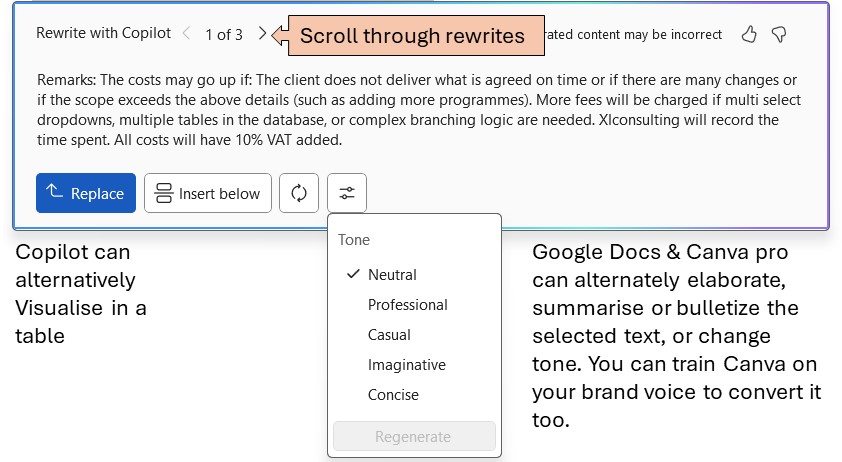
Task: Click the Rewrite with Copilot title
Action: [x=103, y=33]
